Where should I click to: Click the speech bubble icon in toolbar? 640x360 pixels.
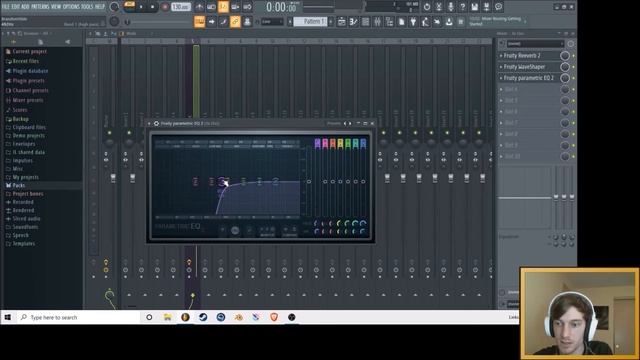[x=498, y=7]
